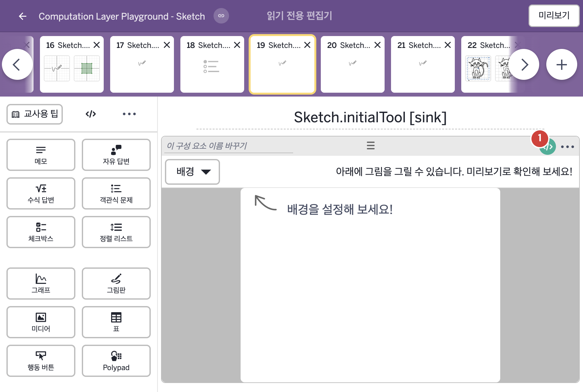Expand the 배경 background dropdown
The width and height of the screenshot is (583, 392).
tap(192, 172)
